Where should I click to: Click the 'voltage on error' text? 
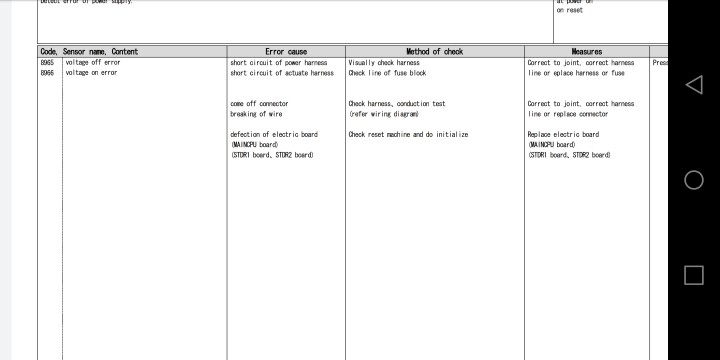point(91,73)
